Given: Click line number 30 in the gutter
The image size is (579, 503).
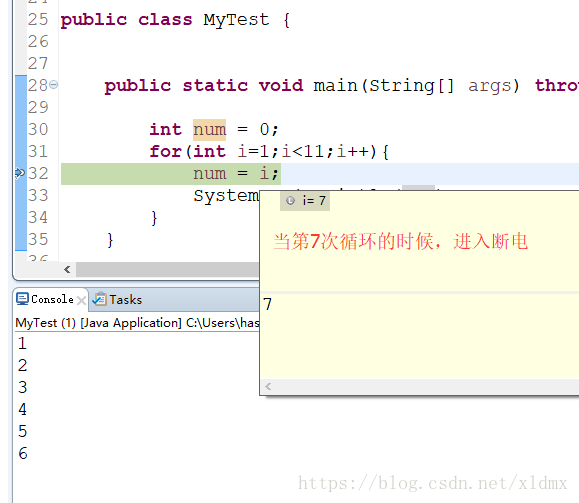Looking at the screenshot, I should [38, 130].
